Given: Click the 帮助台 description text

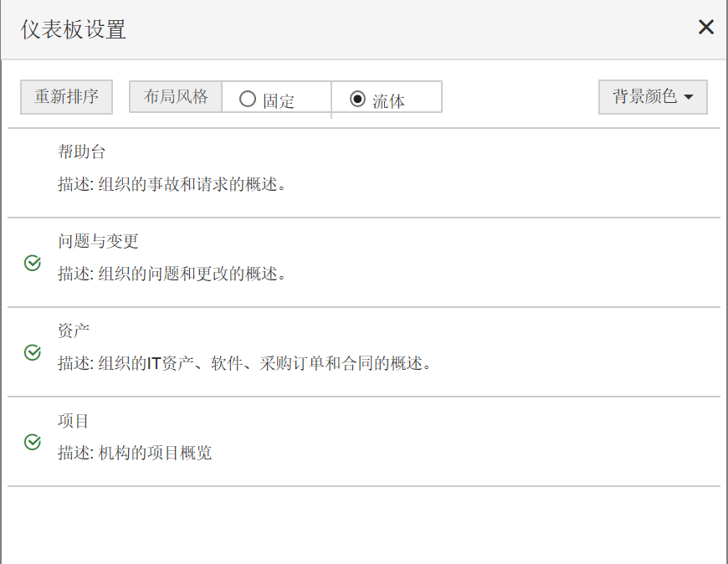Looking at the screenshot, I should tap(172, 184).
